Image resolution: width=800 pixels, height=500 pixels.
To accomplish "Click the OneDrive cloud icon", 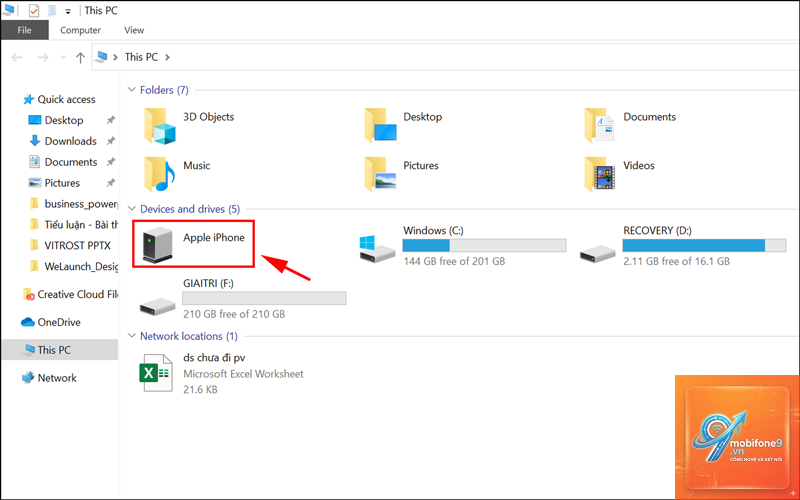I will pyautogui.click(x=28, y=322).
